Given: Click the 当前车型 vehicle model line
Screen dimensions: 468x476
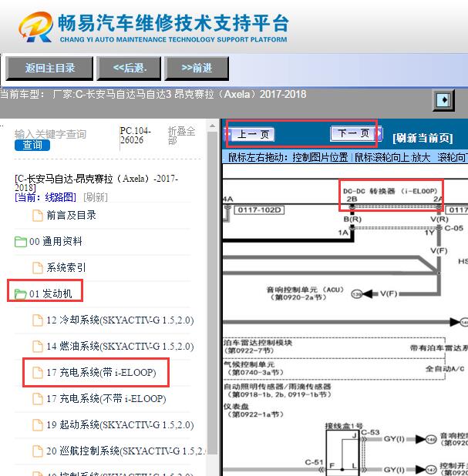Looking at the screenshot, I should point(153,95).
